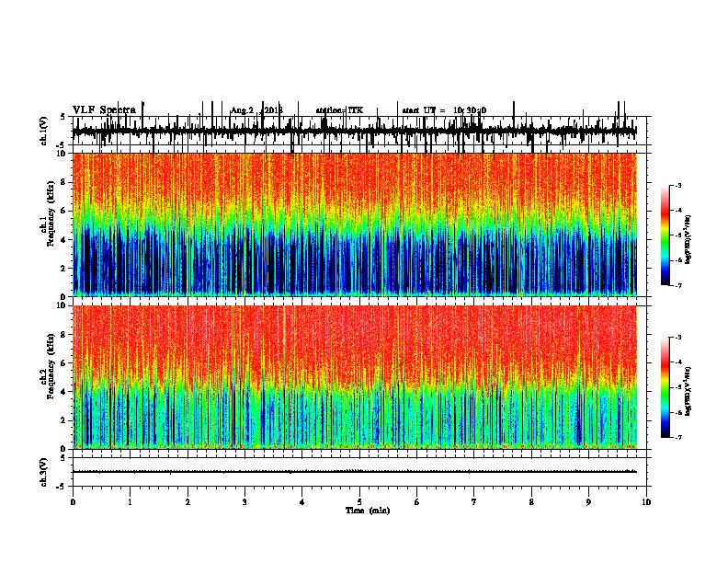728x563 pixels.
Task: Click the "-7" label on the ch.2 colorbar
Action: (677, 437)
